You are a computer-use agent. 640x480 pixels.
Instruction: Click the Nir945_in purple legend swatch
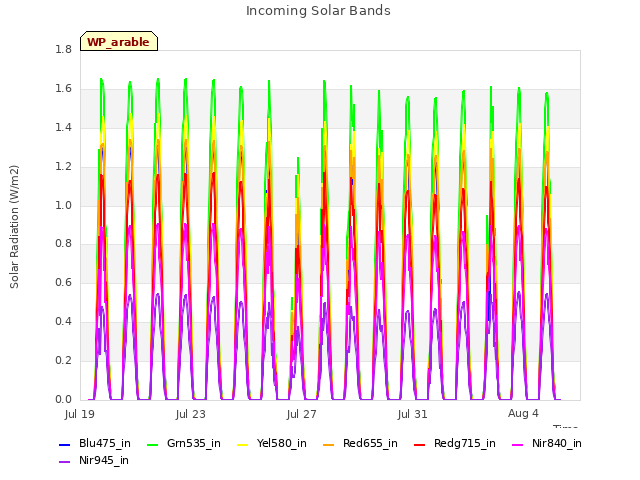click(64, 462)
